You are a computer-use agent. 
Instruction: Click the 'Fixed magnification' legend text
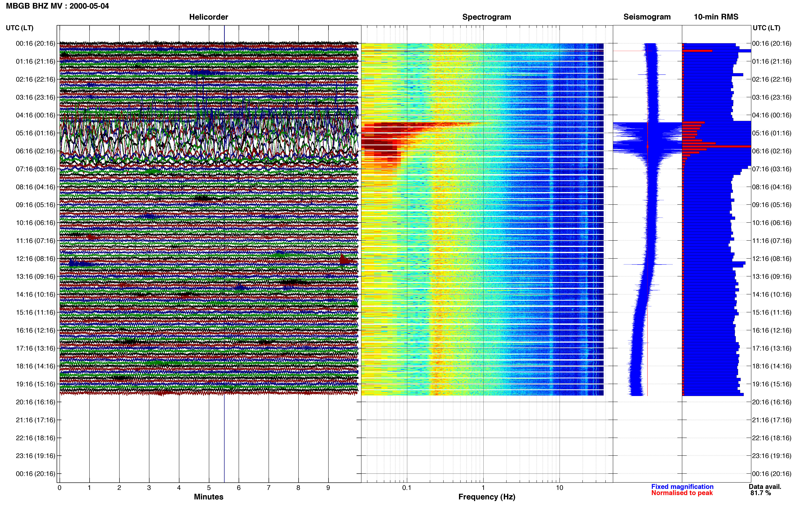click(682, 486)
